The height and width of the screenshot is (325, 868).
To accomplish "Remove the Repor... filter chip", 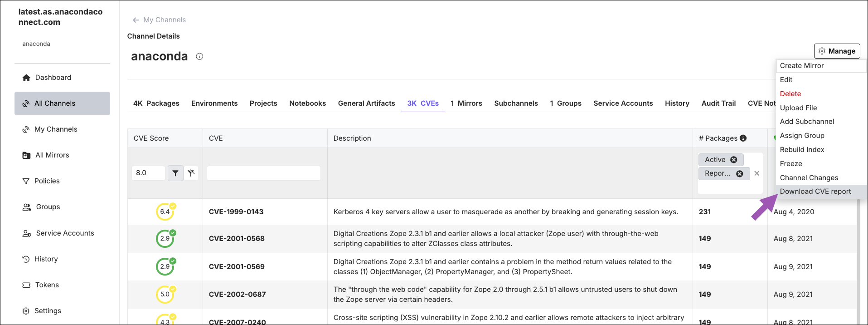I will (740, 173).
